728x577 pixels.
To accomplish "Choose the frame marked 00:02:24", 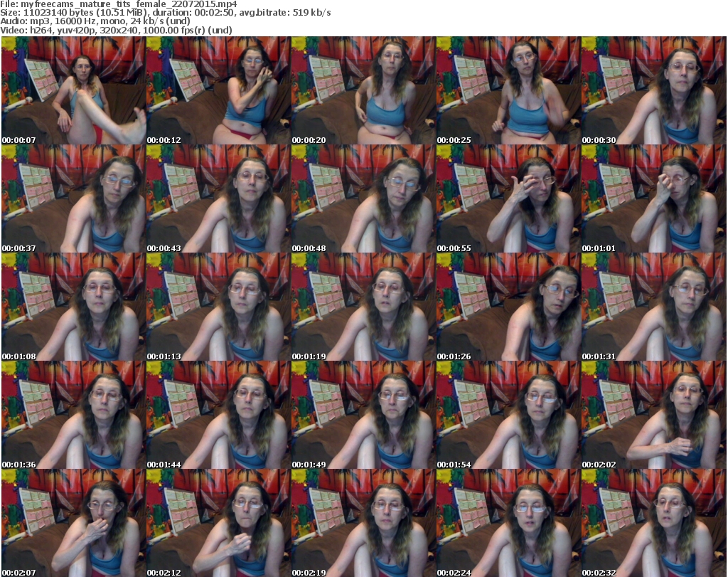I will (508, 523).
